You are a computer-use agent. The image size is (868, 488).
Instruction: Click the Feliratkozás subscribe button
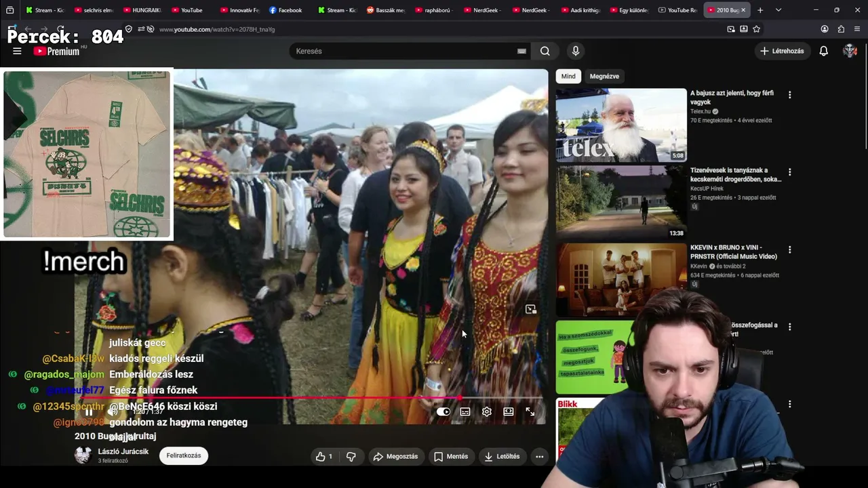click(184, 455)
